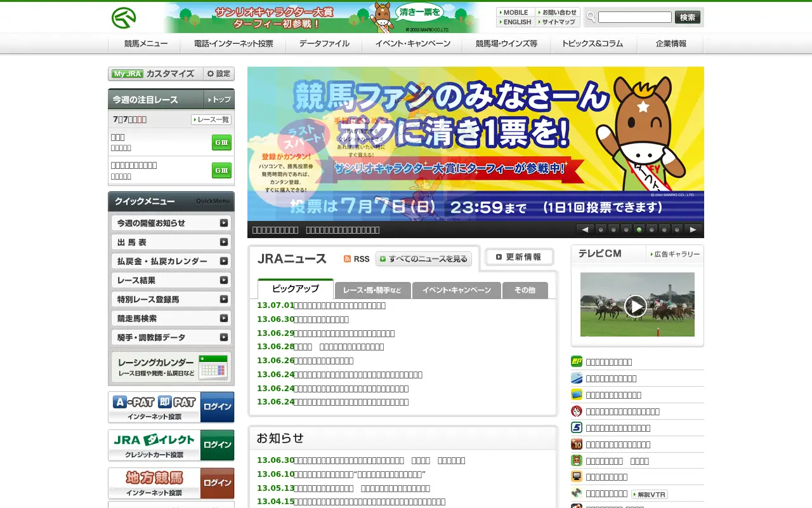Open the データファイル navigation menu

(x=324, y=44)
